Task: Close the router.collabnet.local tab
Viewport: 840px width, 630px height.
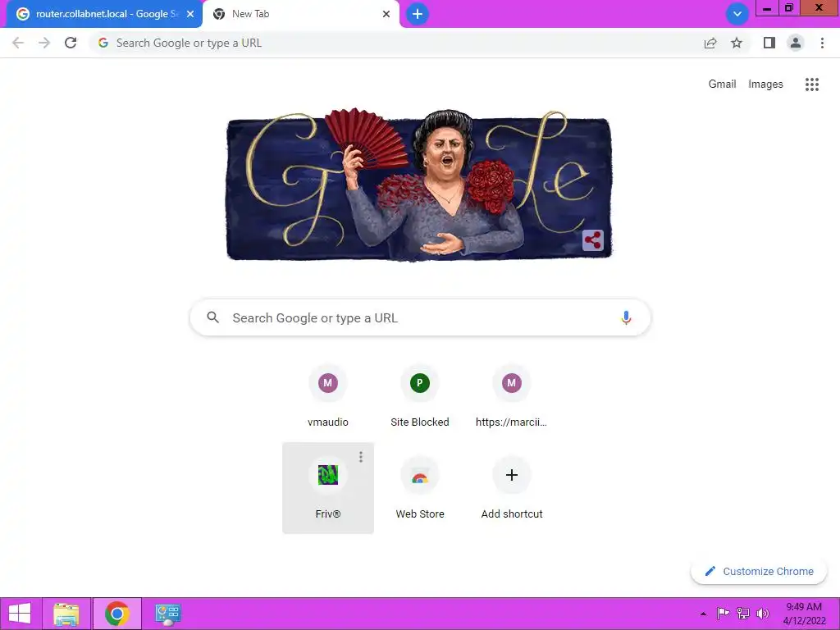Action: [x=190, y=14]
